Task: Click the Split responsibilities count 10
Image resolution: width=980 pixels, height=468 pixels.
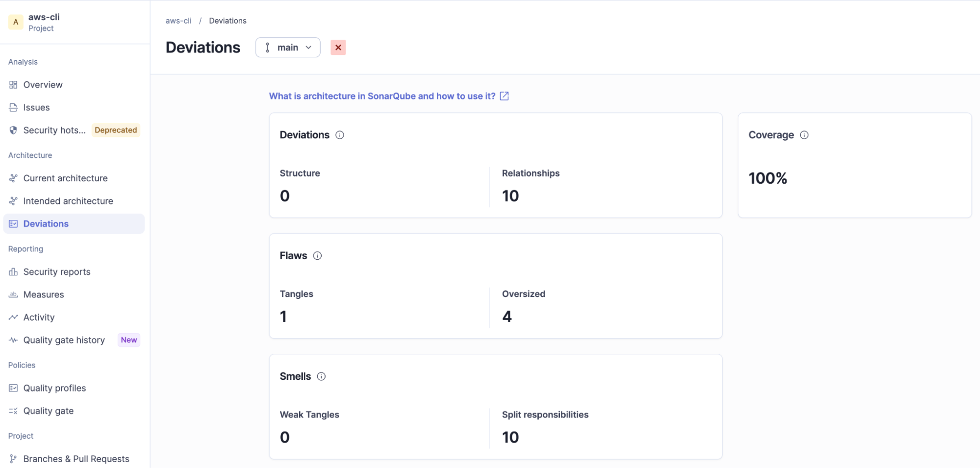Action: (510, 437)
